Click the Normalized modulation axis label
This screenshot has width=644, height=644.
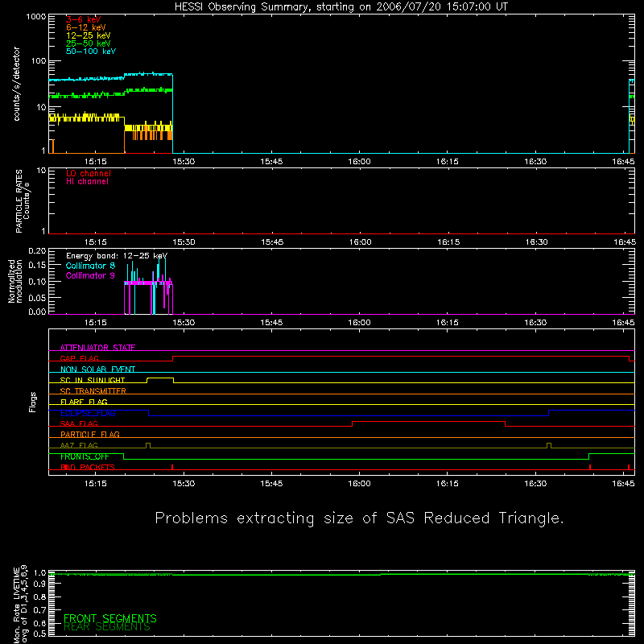tap(14, 281)
